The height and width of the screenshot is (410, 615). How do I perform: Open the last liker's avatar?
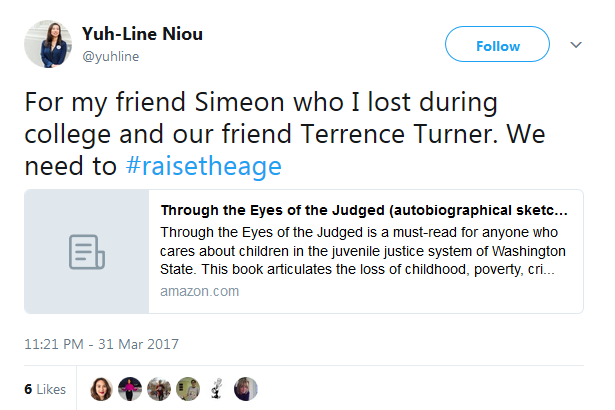[x=247, y=389]
